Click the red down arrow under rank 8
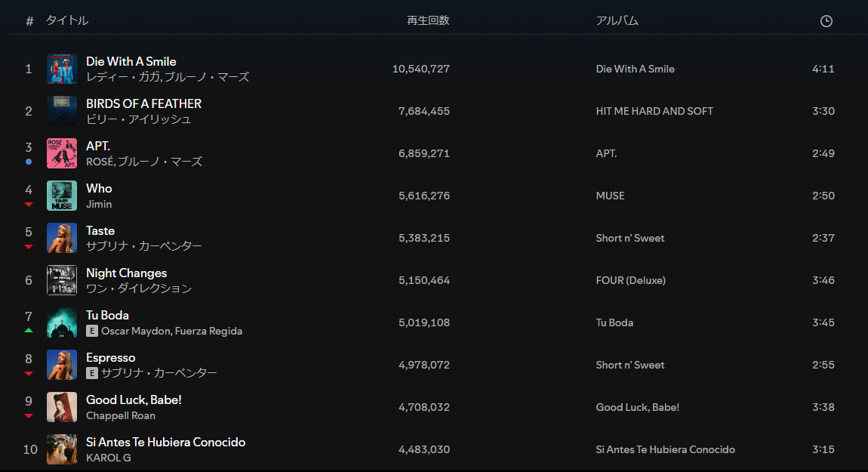868x472 pixels. [x=29, y=373]
